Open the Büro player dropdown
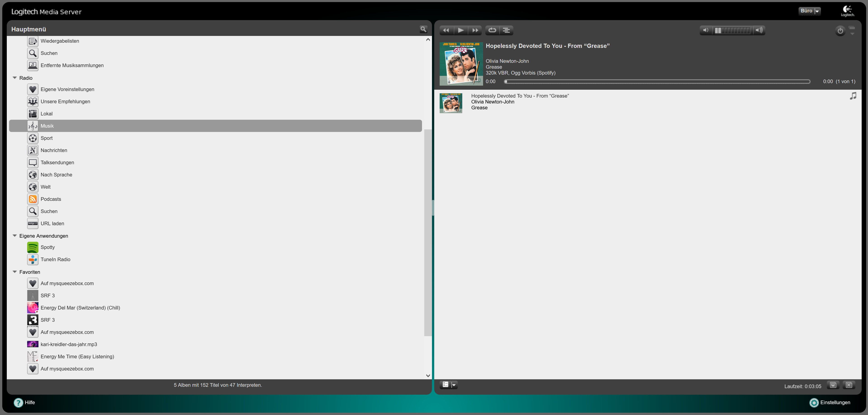The height and width of the screenshot is (415, 868). pyautogui.click(x=809, y=11)
